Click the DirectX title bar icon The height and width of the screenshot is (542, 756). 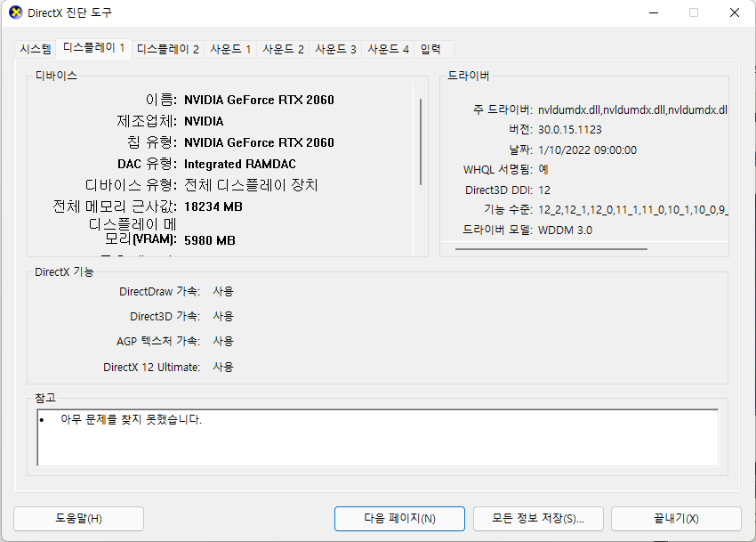pyautogui.click(x=15, y=12)
